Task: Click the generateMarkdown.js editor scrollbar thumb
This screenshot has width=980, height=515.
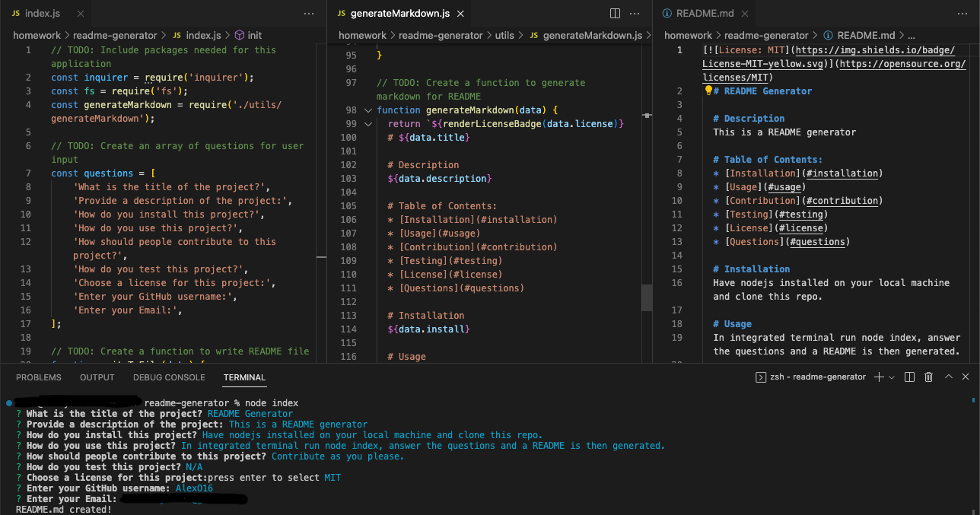Action: [x=647, y=297]
